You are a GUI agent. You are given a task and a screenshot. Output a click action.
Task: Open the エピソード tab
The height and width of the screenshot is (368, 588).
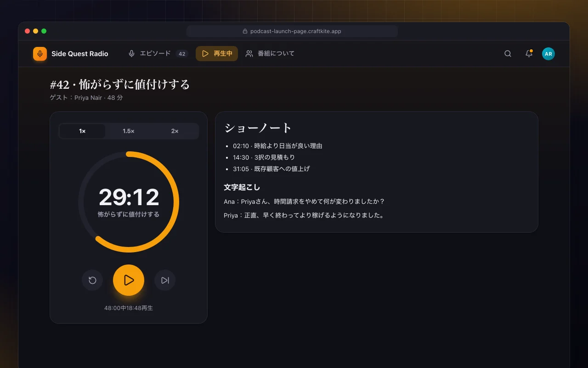[x=158, y=54]
